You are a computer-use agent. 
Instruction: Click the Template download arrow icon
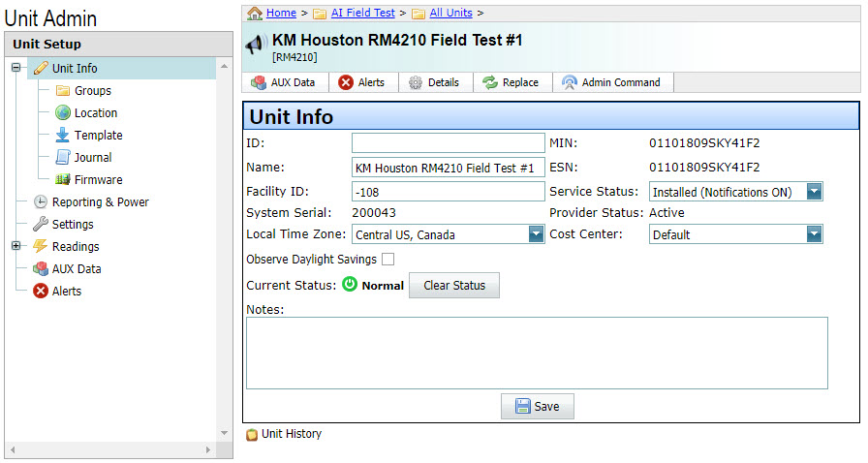63,135
